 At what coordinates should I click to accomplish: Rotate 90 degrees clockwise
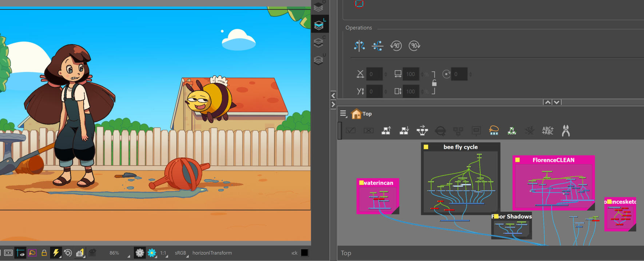coord(414,46)
